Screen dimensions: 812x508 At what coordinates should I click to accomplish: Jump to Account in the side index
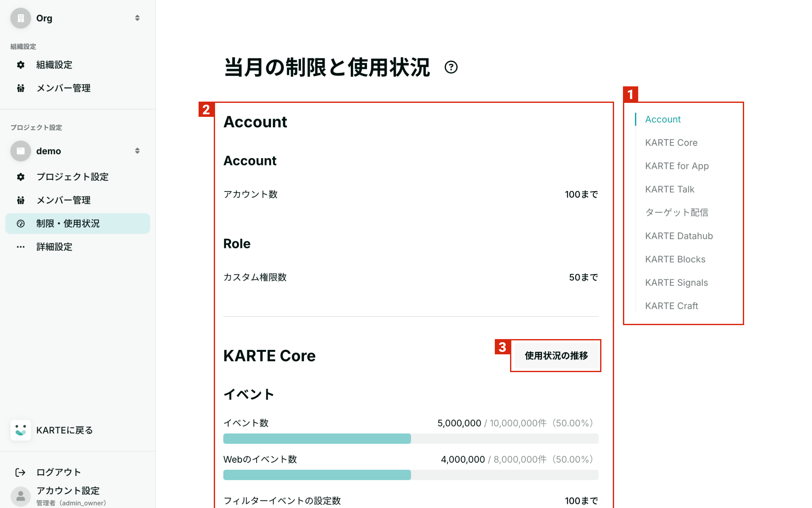(x=663, y=119)
